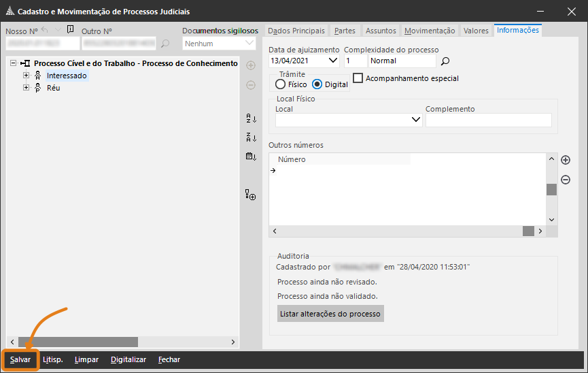
Task: Click the note icon beside Nosso Nº
Action: click(70, 30)
